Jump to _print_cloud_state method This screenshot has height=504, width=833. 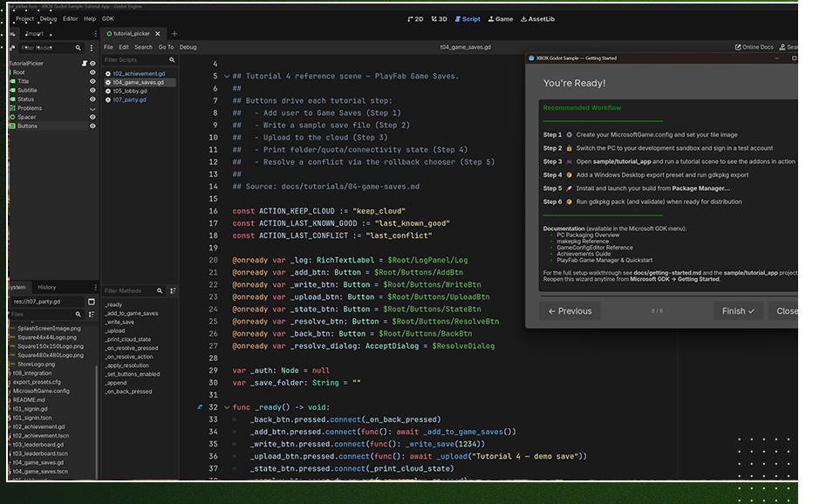127,339
